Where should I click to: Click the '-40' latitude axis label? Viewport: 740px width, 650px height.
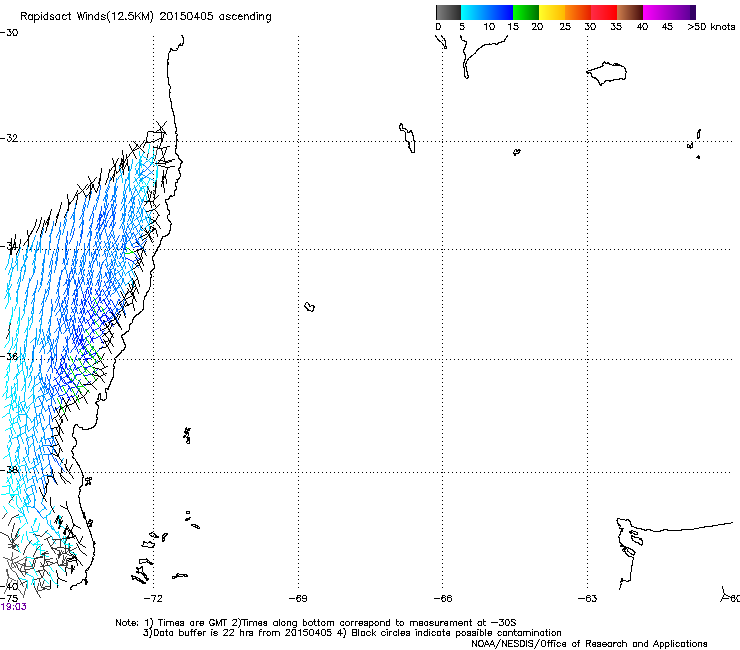(9, 586)
